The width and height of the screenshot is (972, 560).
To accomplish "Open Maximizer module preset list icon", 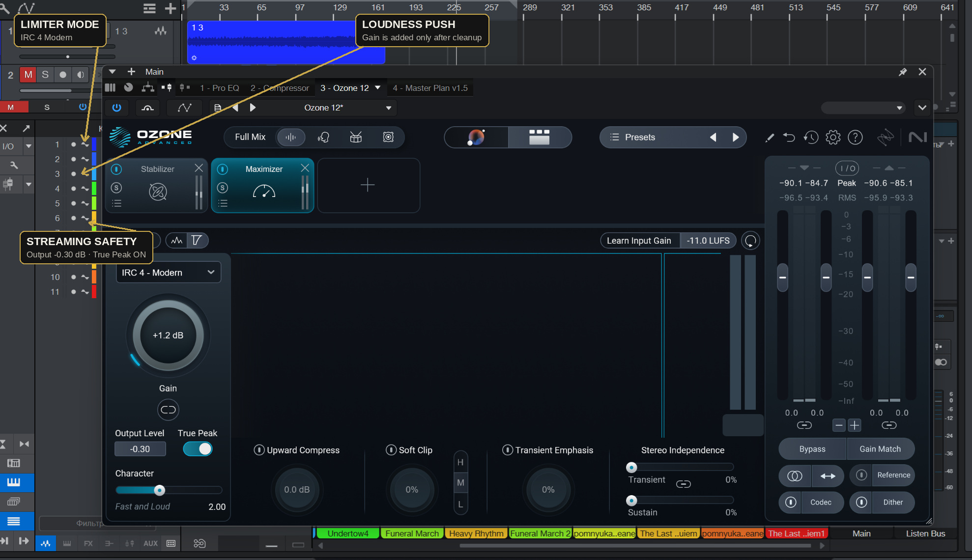I will [x=223, y=203].
